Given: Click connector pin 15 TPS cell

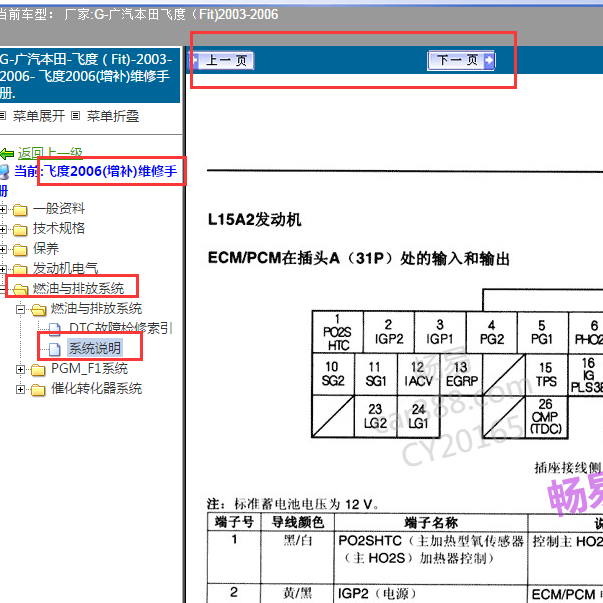Looking at the screenshot, I should pyautogui.click(x=546, y=374).
